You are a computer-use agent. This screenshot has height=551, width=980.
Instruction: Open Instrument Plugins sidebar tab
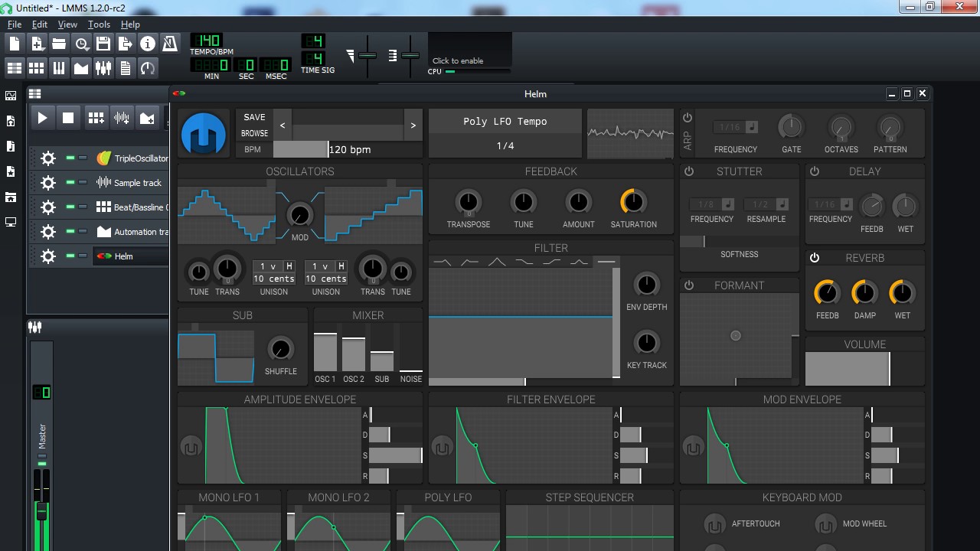pos(11,96)
